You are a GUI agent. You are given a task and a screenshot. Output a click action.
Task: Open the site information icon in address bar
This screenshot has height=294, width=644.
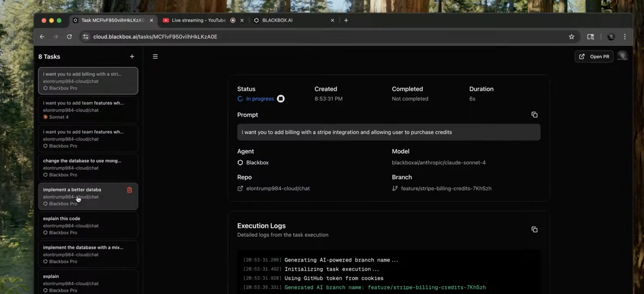pyautogui.click(x=86, y=37)
